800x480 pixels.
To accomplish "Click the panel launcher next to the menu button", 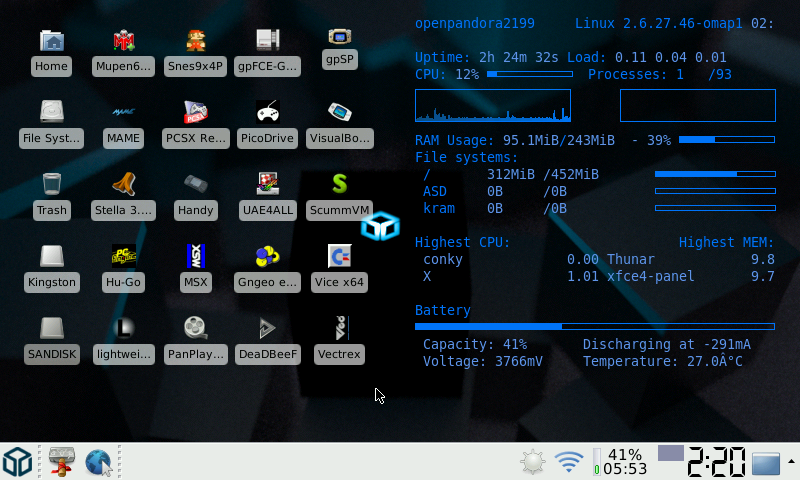I will pyautogui.click(x=62, y=462).
